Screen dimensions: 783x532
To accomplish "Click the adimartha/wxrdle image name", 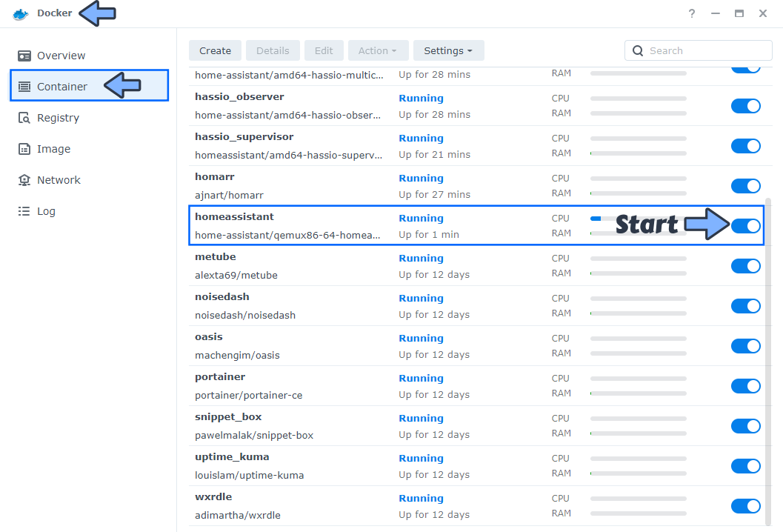I will tap(238, 515).
